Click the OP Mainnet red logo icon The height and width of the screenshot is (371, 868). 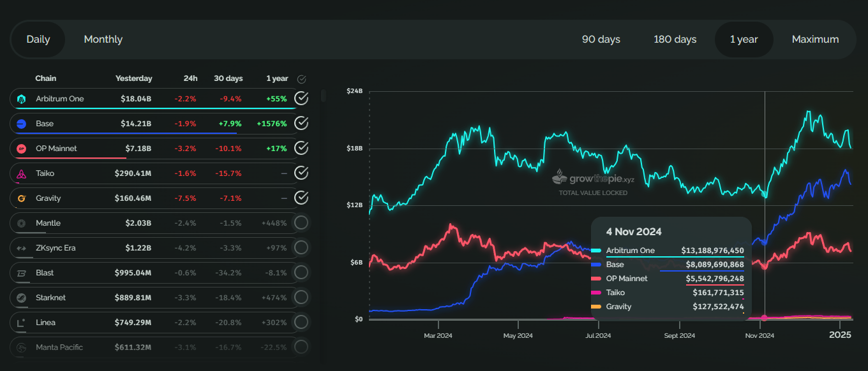tap(21, 149)
